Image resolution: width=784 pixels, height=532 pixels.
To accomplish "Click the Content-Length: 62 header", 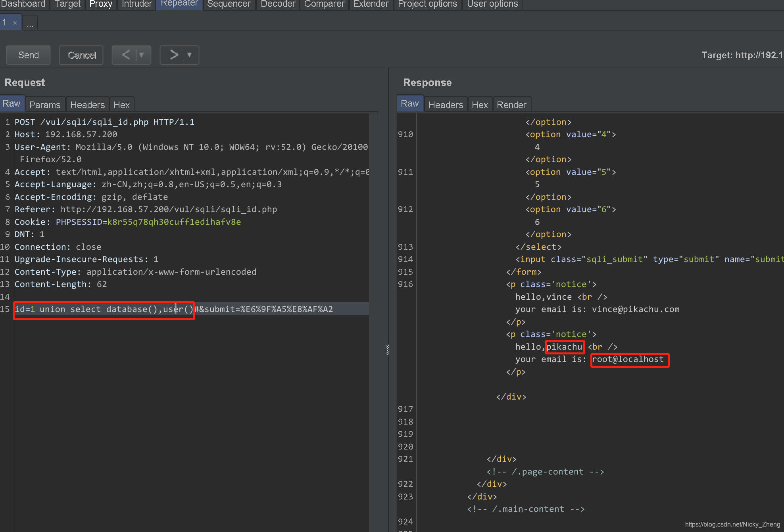I will 61,284.
